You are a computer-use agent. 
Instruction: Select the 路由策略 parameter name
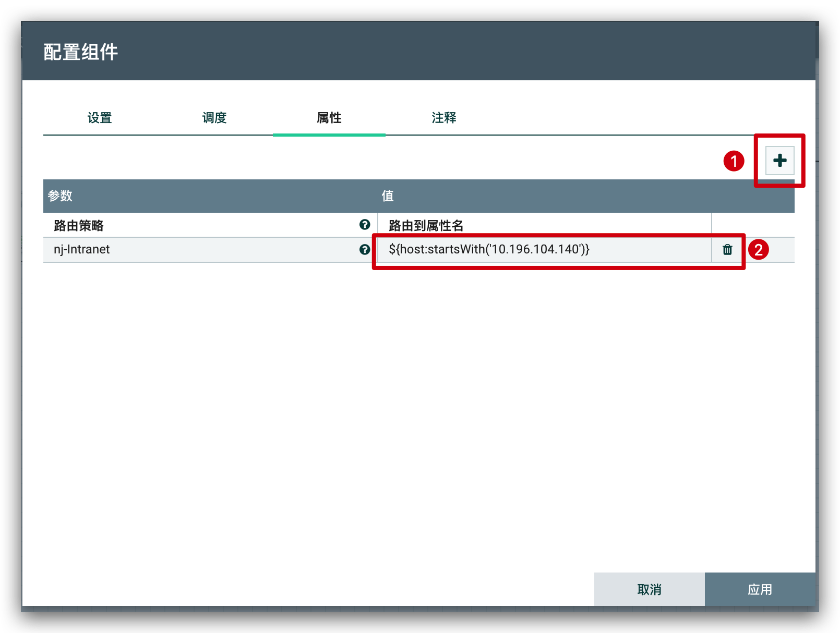coord(79,225)
